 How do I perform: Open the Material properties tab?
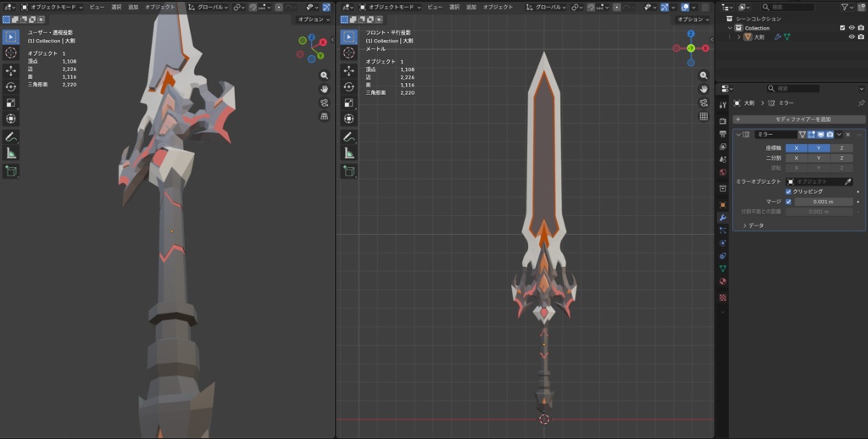722,281
